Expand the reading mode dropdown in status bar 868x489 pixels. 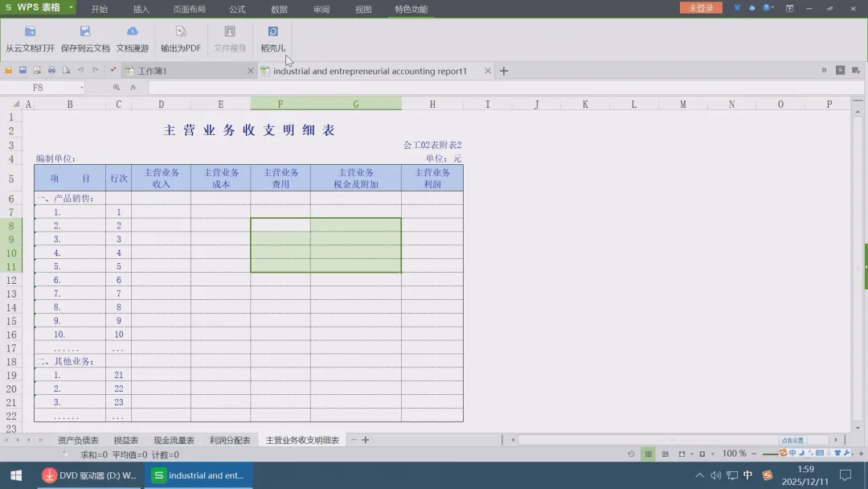point(712,454)
